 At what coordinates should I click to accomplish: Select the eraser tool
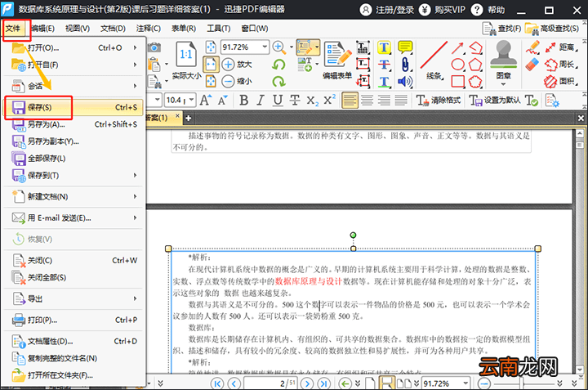coord(532,65)
